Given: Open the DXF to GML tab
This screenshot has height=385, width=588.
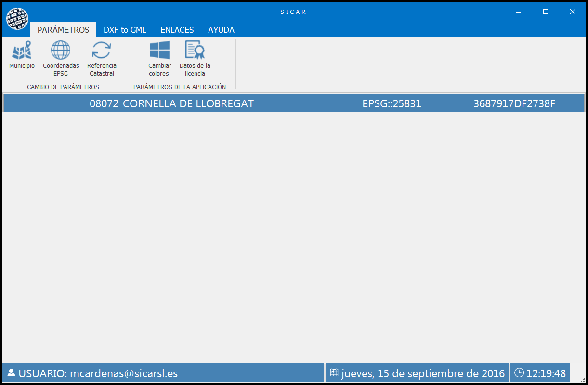Looking at the screenshot, I should [x=125, y=30].
